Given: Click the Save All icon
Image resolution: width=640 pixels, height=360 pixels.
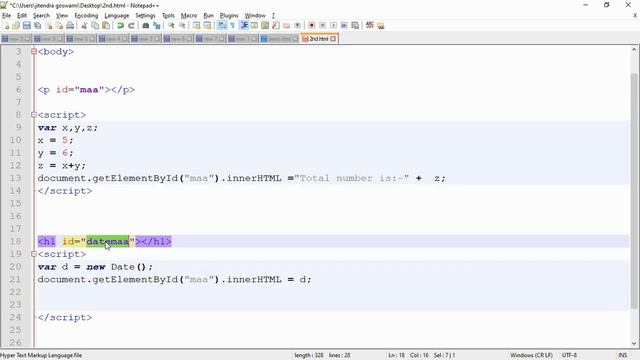Looking at the screenshot, I should 38,26.
